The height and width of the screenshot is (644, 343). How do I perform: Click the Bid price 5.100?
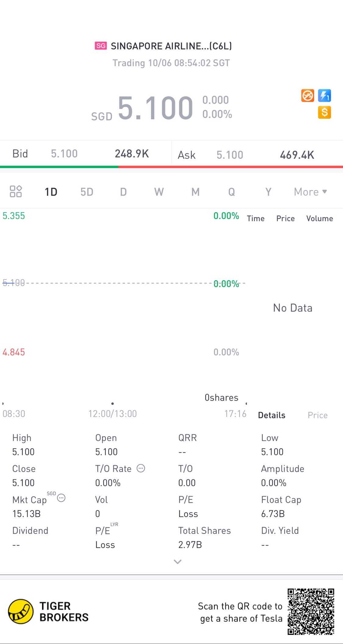click(x=64, y=154)
